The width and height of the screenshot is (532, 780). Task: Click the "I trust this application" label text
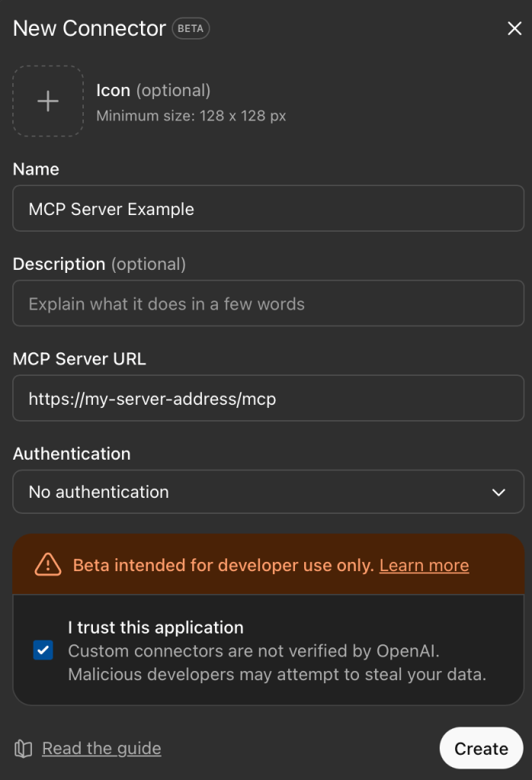pos(155,628)
